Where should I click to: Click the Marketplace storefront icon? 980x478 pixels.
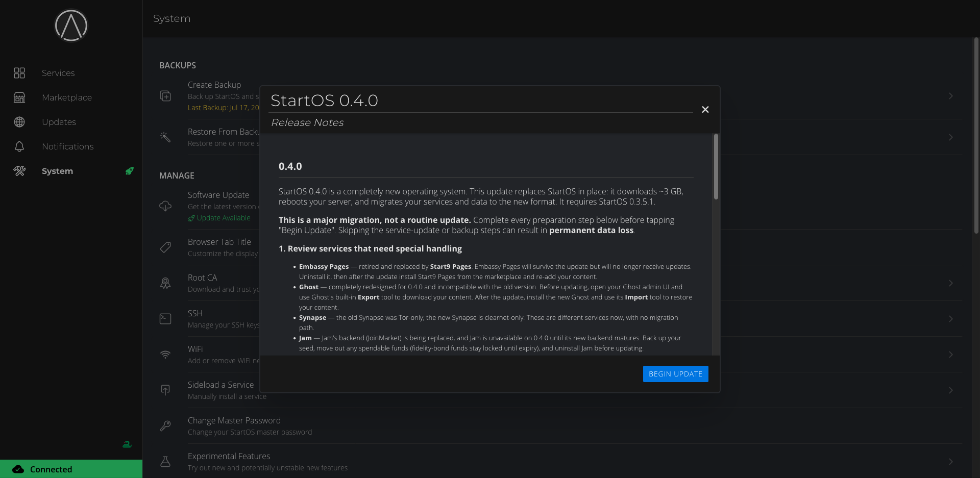point(19,97)
